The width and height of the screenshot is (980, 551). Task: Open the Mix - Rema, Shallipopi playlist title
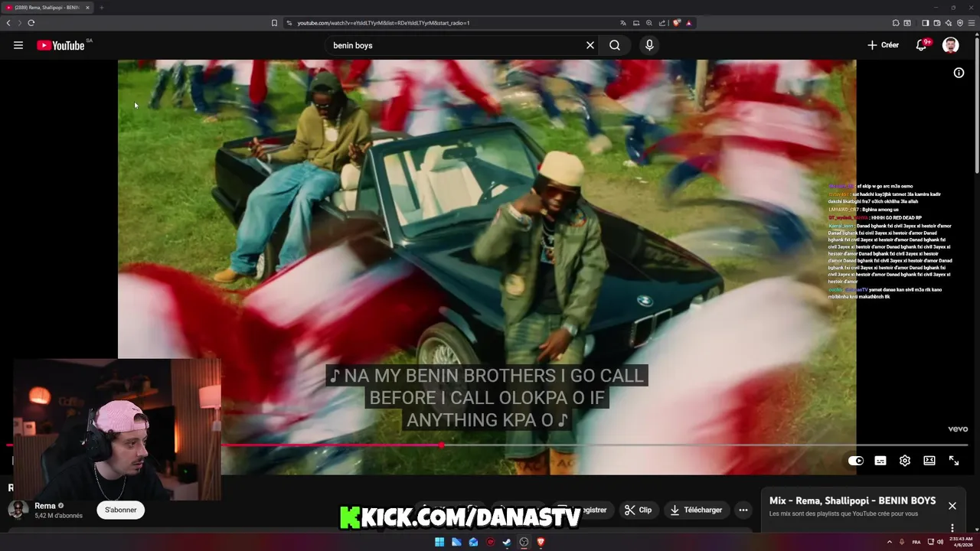tap(852, 500)
